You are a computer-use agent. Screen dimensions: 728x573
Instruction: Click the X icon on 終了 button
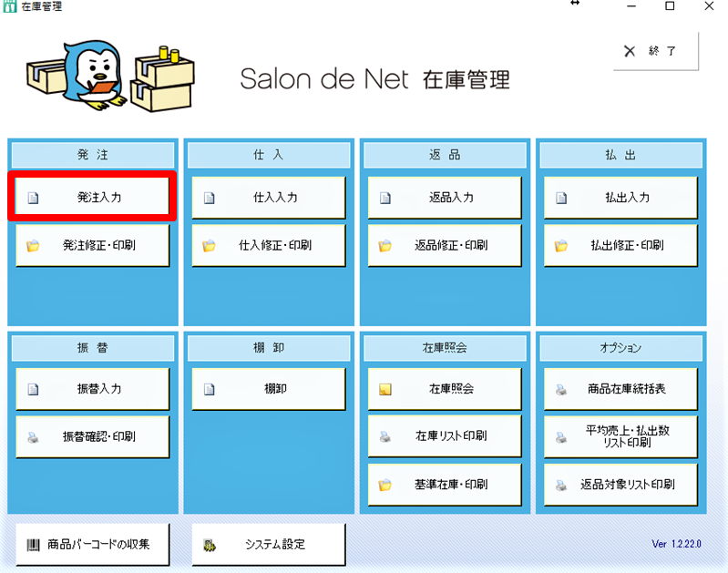tap(630, 51)
